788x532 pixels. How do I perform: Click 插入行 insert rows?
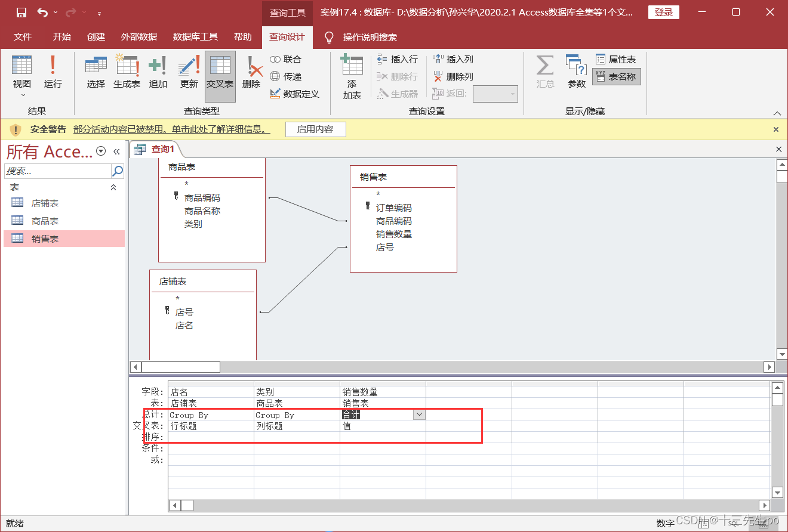click(x=398, y=60)
